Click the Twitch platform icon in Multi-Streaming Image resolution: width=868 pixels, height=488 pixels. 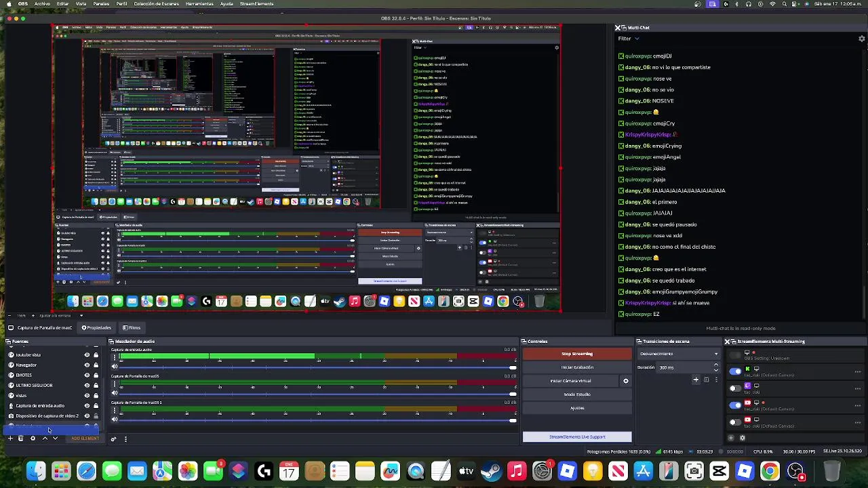pyautogui.click(x=747, y=386)
